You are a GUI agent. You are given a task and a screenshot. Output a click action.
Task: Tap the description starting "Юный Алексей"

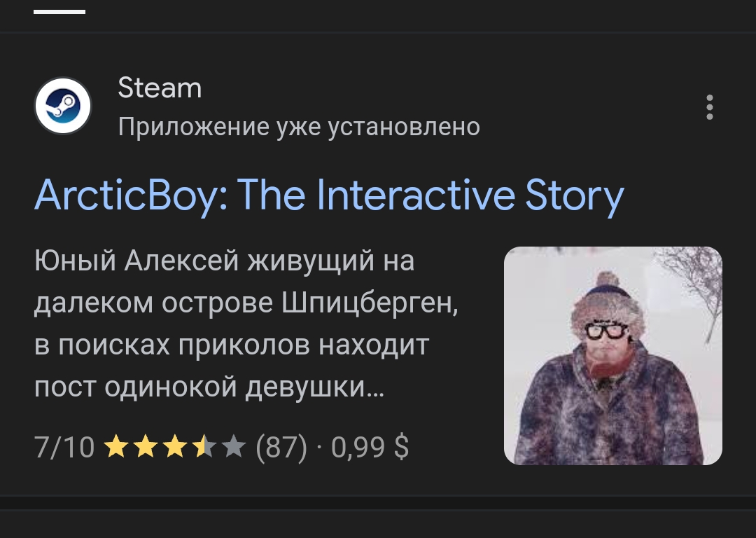click(x=246, y=324)
